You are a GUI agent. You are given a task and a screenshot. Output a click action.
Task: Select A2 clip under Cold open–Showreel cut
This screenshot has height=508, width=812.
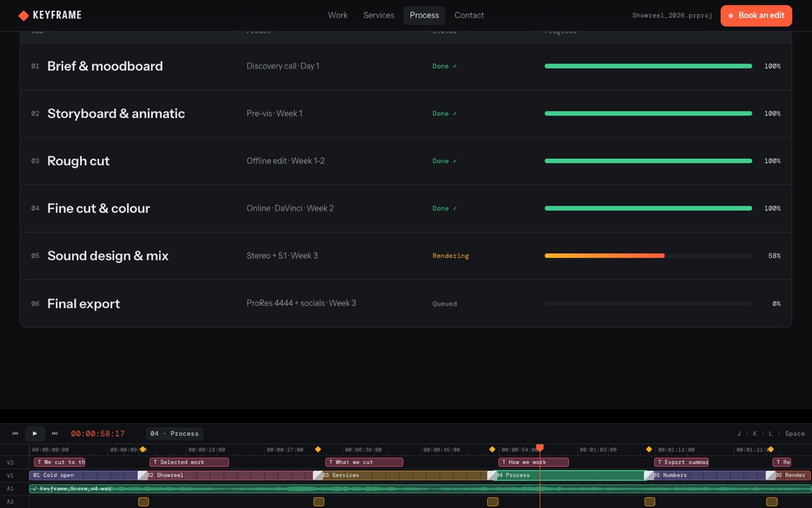pyautogui.click(x=143, y=502)
